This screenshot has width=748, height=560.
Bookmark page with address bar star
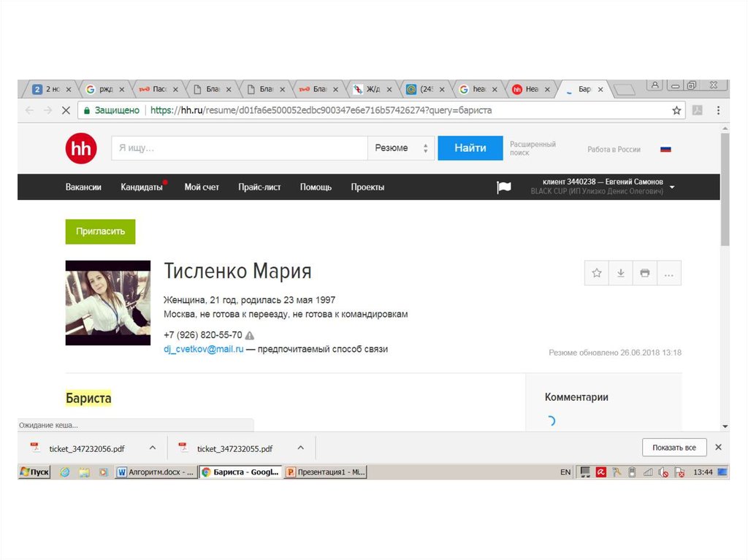tap(676, 110)
